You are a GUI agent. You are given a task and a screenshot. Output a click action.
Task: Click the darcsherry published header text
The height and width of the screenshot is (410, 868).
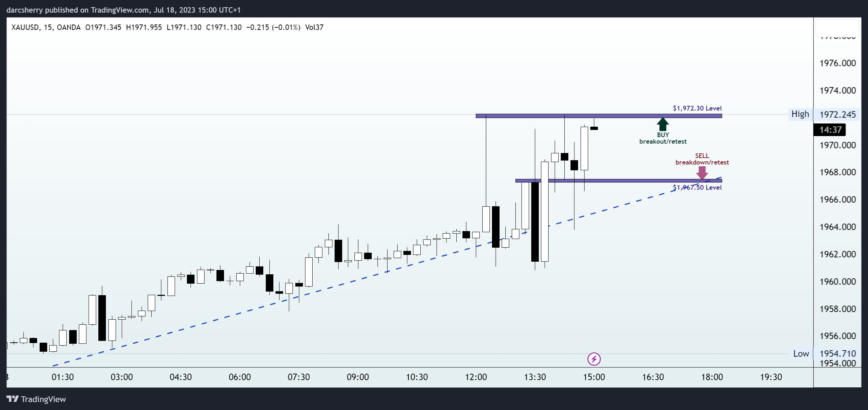124,10
